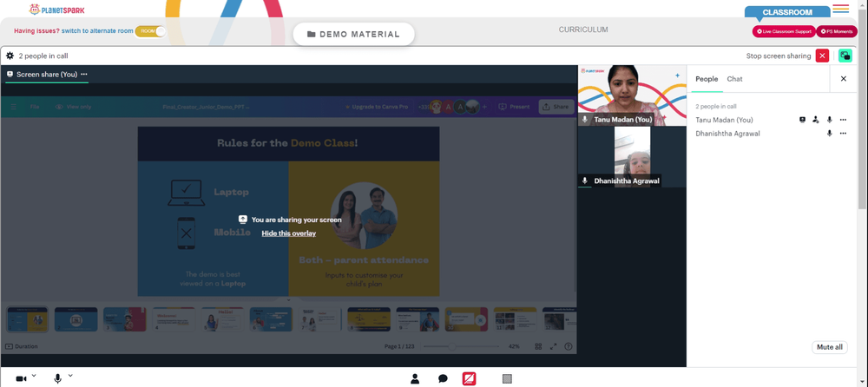Click the Hide this overlay link

point(288,233)
